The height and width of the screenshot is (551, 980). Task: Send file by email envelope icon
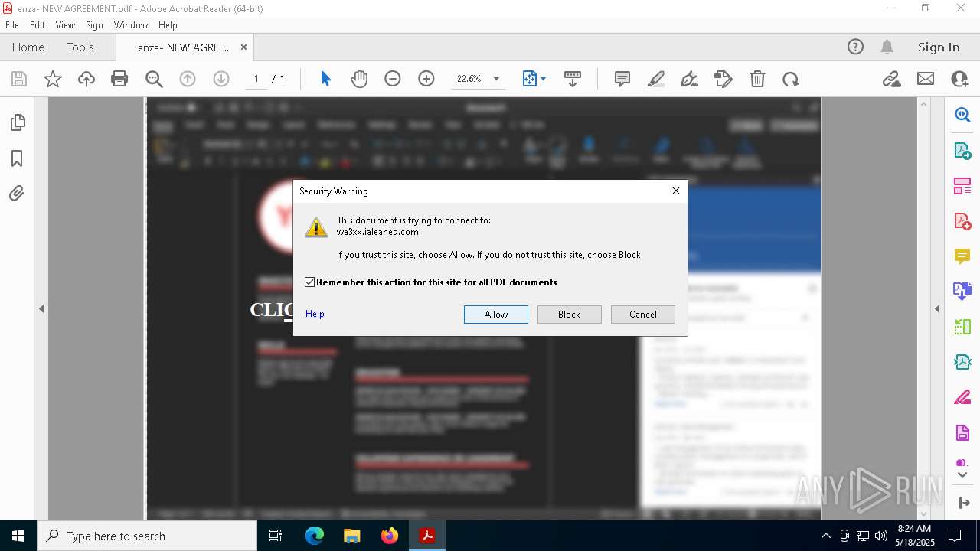[926, 79]
